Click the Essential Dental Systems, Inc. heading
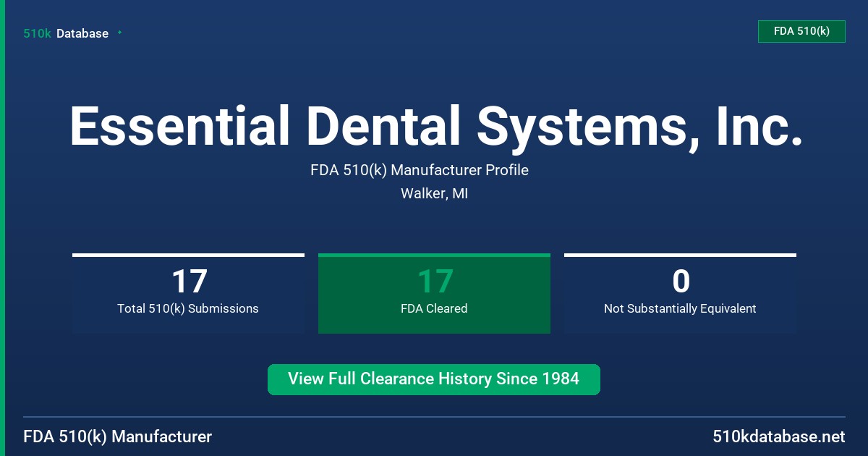Image resolution: width=868 pixels, height=456 pixels. (436, 127)
